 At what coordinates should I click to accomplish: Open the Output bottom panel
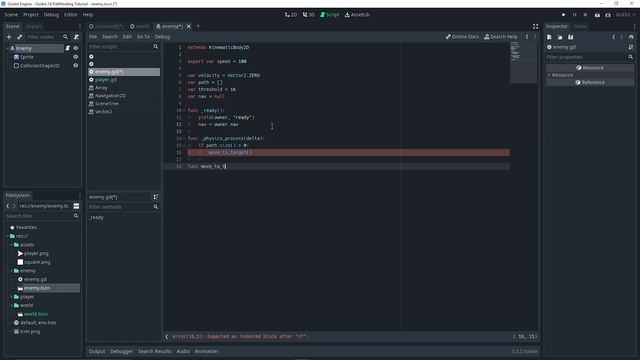point(97,351)
